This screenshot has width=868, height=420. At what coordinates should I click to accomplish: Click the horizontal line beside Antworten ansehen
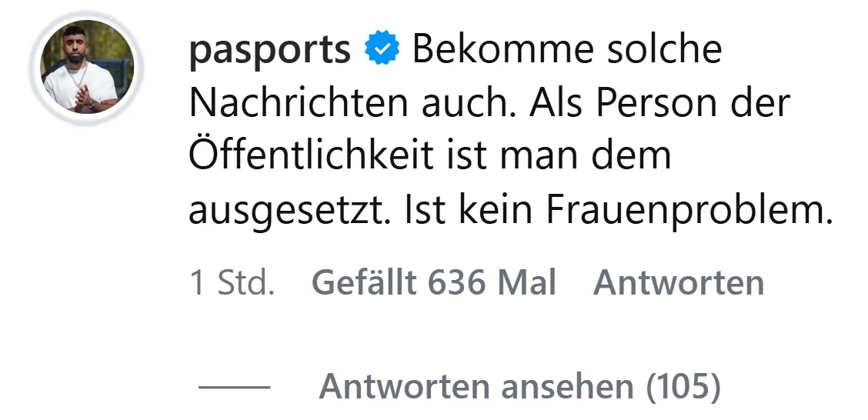point(234,387)
